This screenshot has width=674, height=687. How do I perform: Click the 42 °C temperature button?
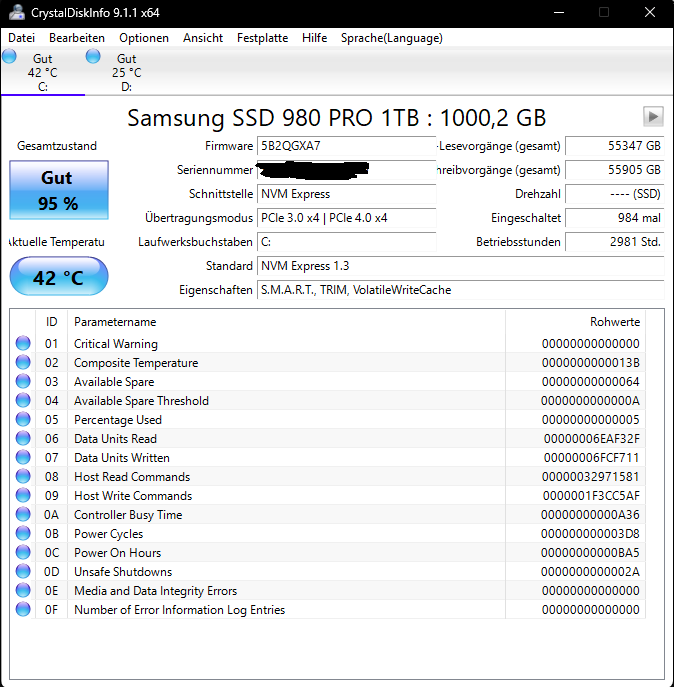[59, 276]
